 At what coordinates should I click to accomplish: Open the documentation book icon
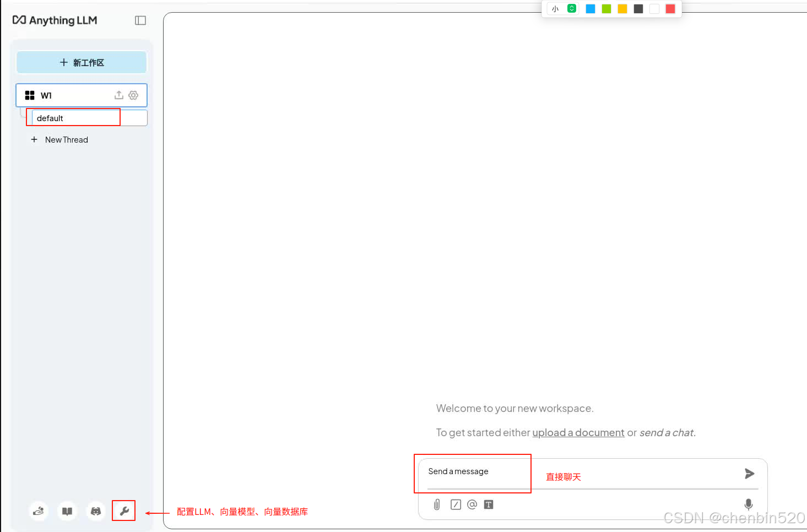click(67, 511)
